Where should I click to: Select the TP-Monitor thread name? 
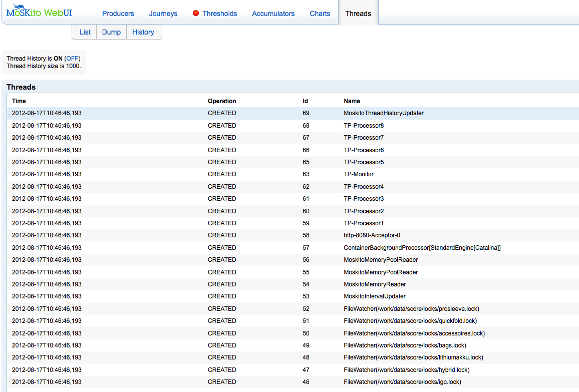(x=359, y=174)
